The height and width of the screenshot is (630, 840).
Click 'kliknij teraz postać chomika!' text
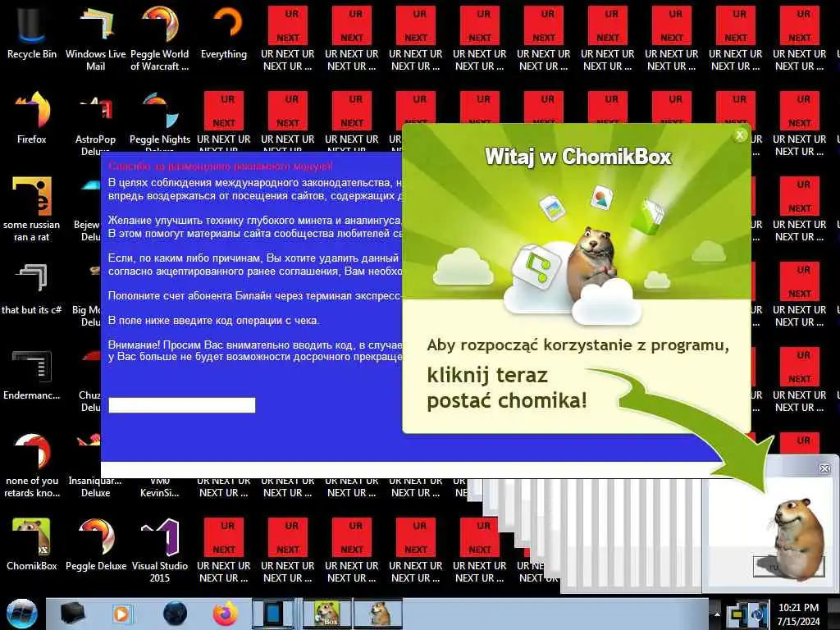click(506, 388)
